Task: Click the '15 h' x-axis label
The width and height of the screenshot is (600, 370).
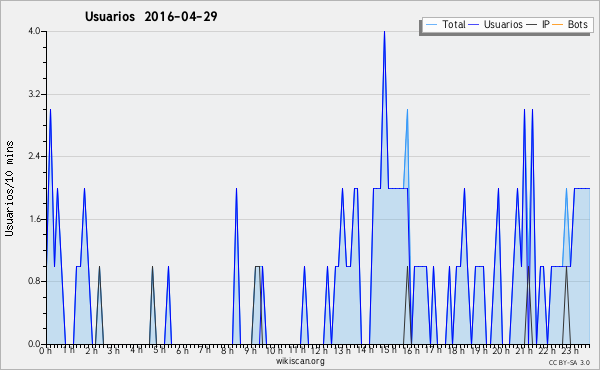Action: (388, 351)
